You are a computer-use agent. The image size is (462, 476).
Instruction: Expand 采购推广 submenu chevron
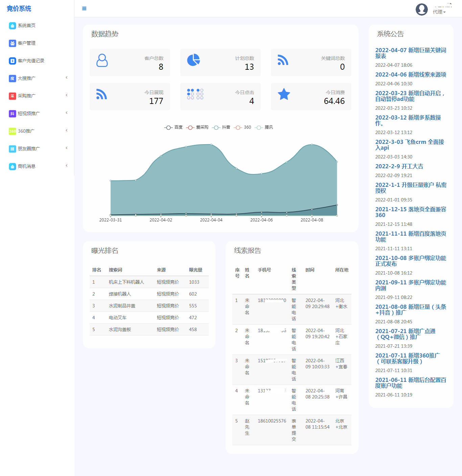tap(67, 95)
